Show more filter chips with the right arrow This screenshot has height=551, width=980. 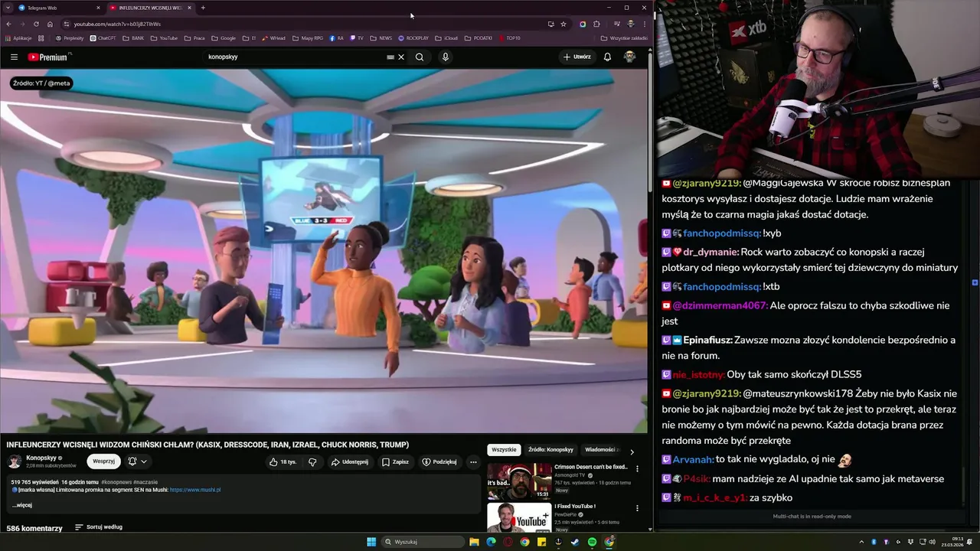pyautogui.click(x=632, y=452)
